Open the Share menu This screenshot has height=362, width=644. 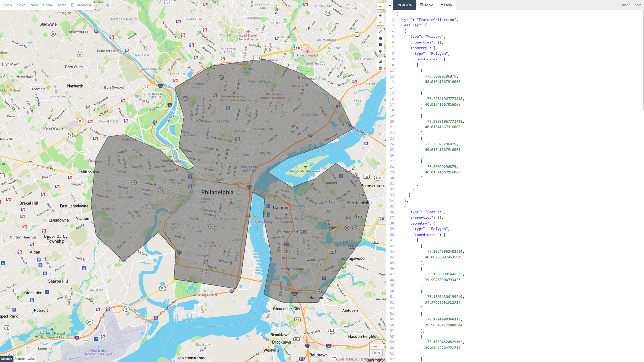(48, 5)
